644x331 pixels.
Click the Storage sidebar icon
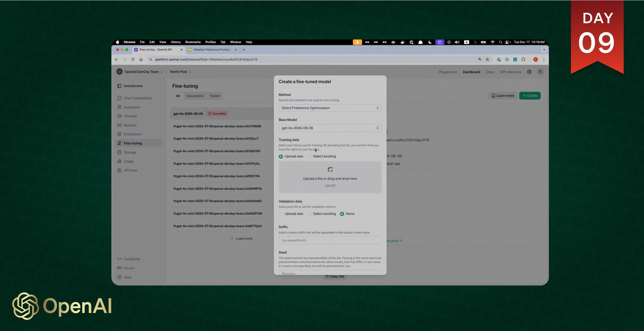pos(119,152)
